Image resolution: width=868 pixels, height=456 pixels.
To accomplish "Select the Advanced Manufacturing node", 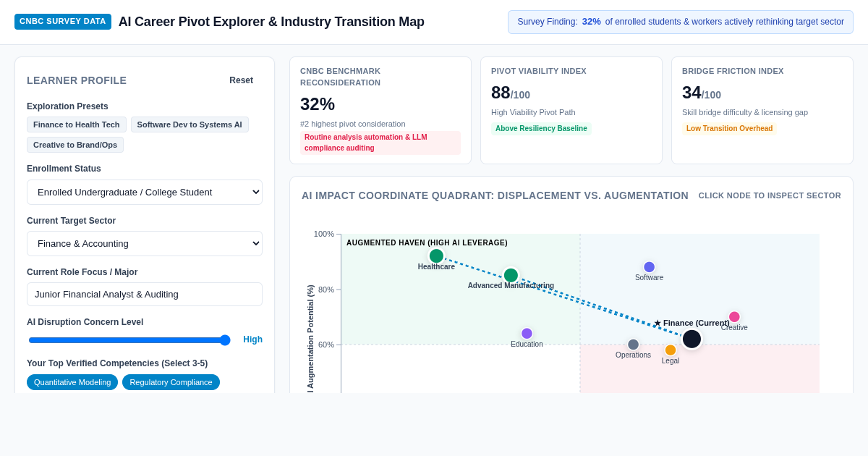I will coord(511,275).
